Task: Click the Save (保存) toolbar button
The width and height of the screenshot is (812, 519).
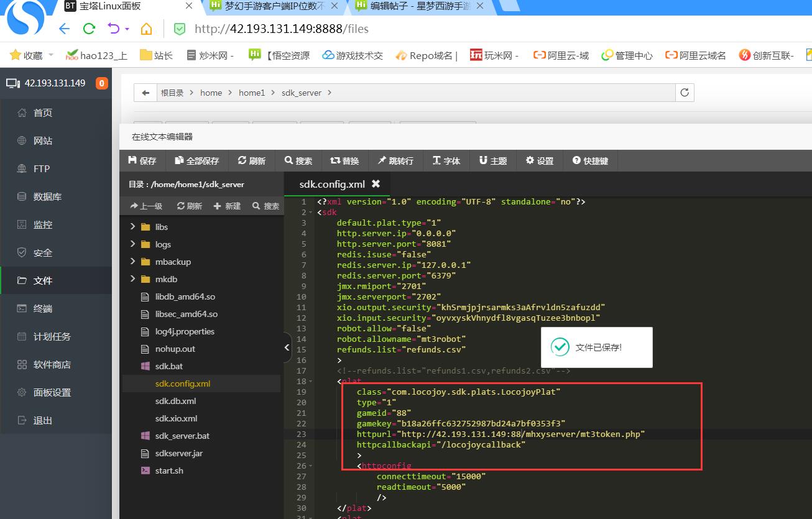Action: pos(142,160)
